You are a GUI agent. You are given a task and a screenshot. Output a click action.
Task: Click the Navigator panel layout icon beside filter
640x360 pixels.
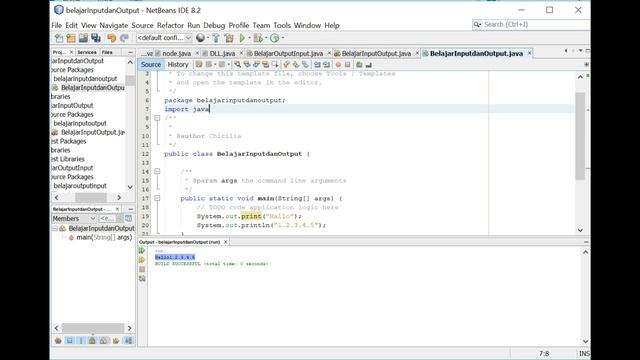point(128,218)
